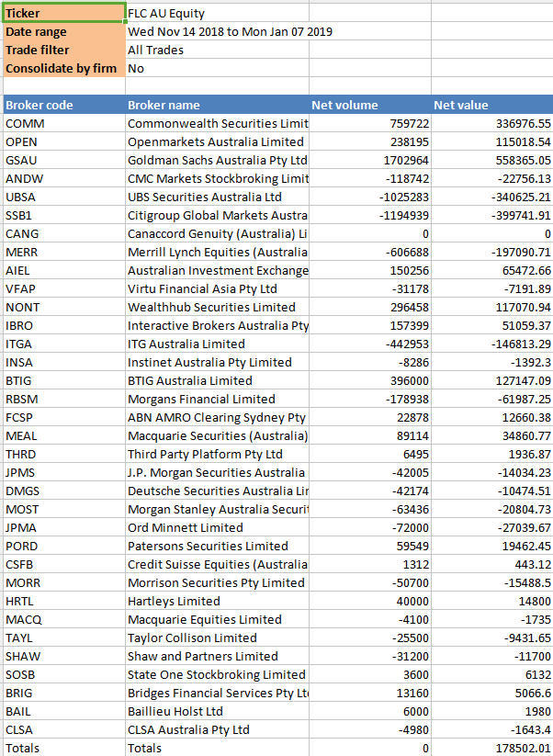Click the date range value cell

(x=217, y=31)
